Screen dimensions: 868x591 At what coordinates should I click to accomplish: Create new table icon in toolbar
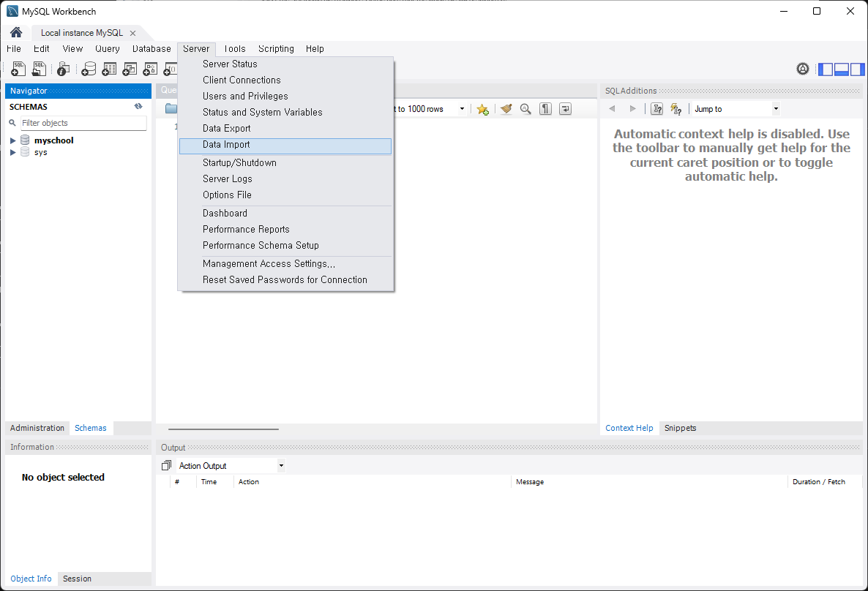tap(109, 69)
